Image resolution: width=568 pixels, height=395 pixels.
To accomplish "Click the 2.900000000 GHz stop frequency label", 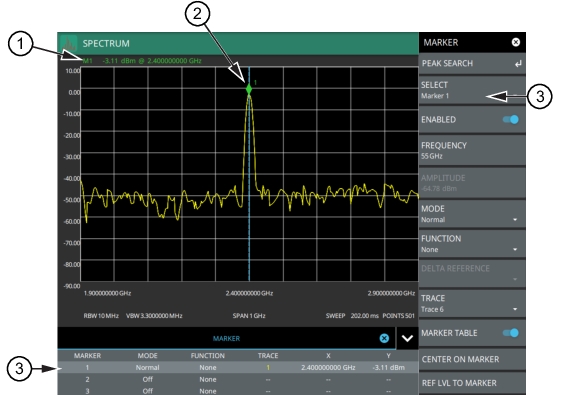I will (x=391, y=293).
